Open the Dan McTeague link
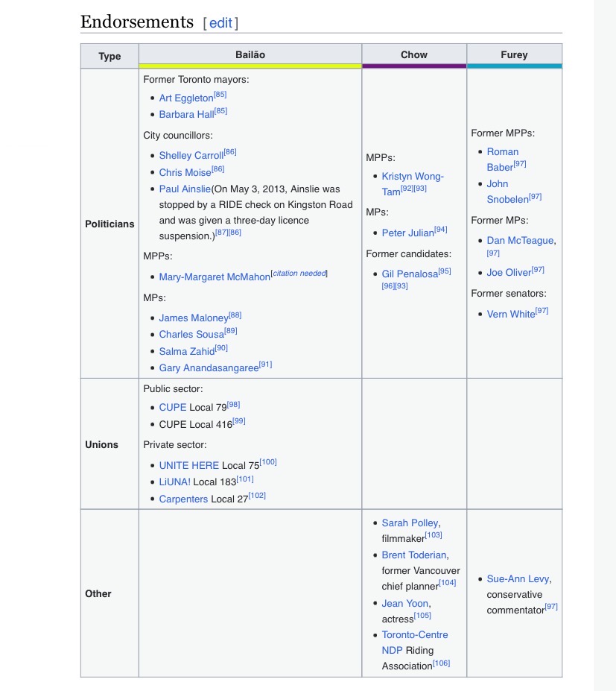616x691 pixels. point(520,241)
